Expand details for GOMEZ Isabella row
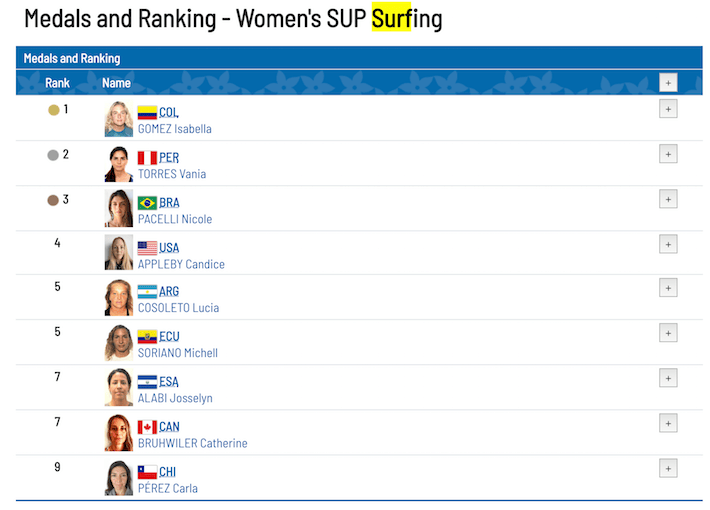The image size is (710, 510). pos(668,109)
